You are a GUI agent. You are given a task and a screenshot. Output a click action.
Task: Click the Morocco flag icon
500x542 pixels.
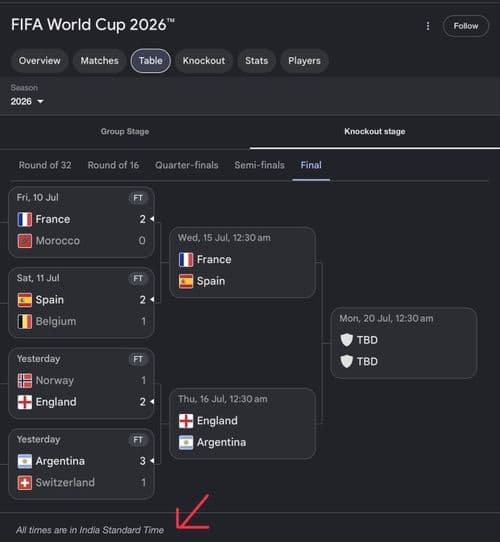click(25, 241)
